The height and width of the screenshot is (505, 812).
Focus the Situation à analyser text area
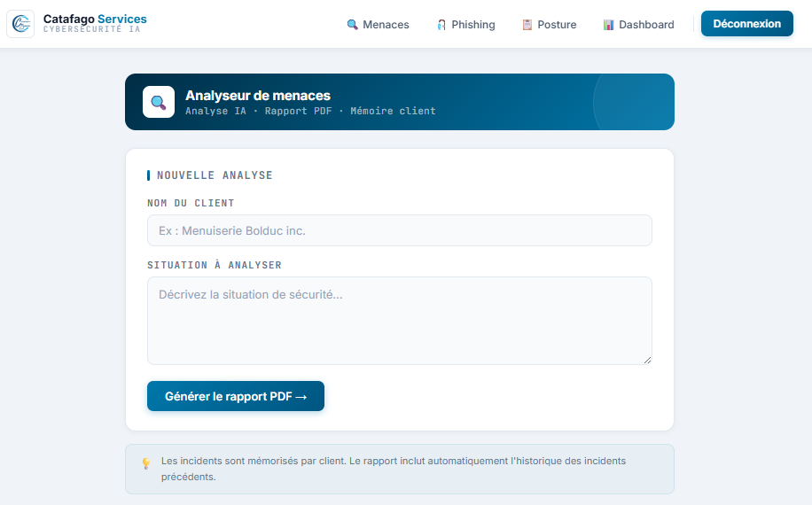[399, 321]
